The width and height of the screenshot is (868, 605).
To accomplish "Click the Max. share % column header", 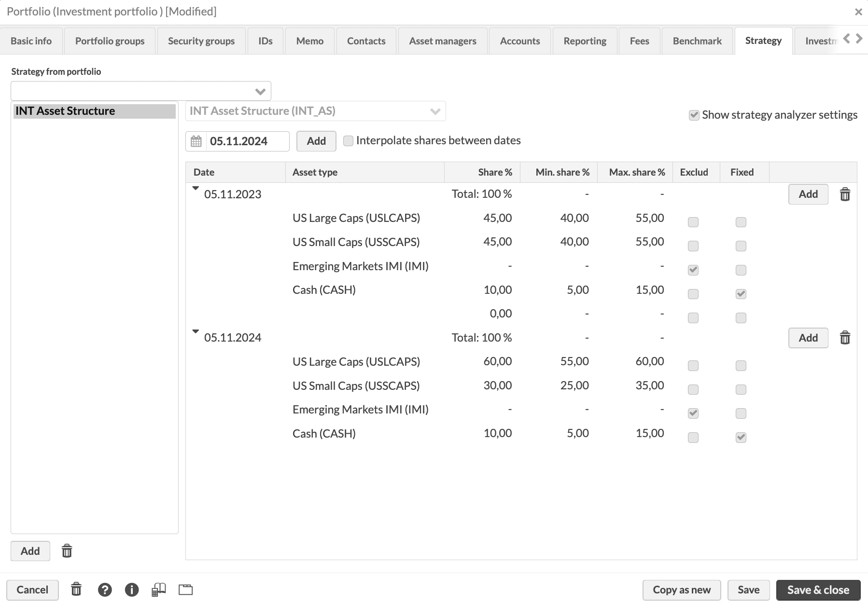I will point(635,172).
